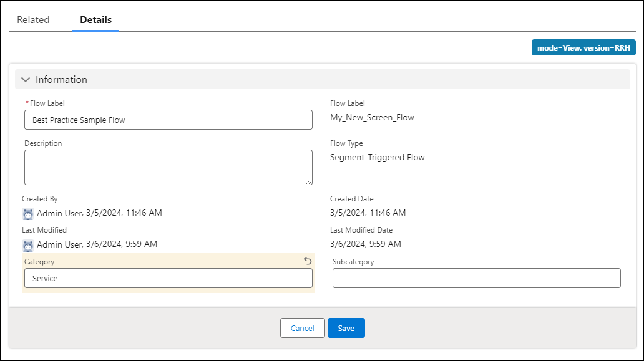Click the Last Modified Date value

(365, 244)
